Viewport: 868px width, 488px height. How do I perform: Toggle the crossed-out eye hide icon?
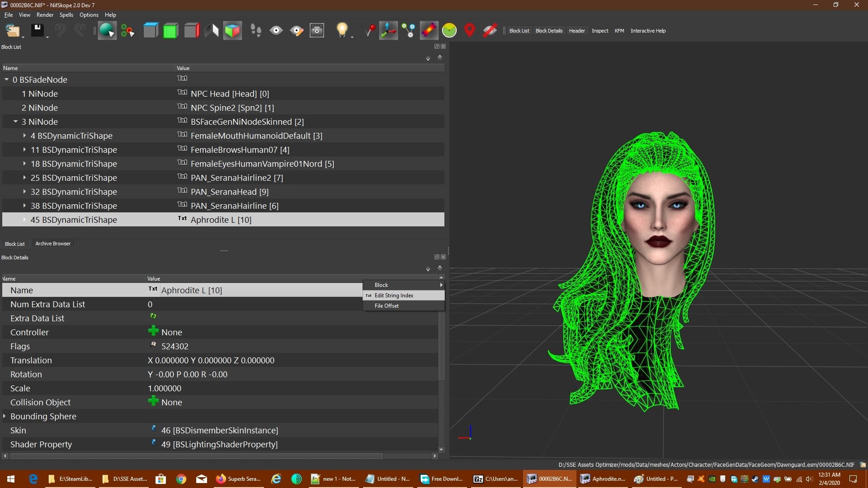click(x=490, y=30)
